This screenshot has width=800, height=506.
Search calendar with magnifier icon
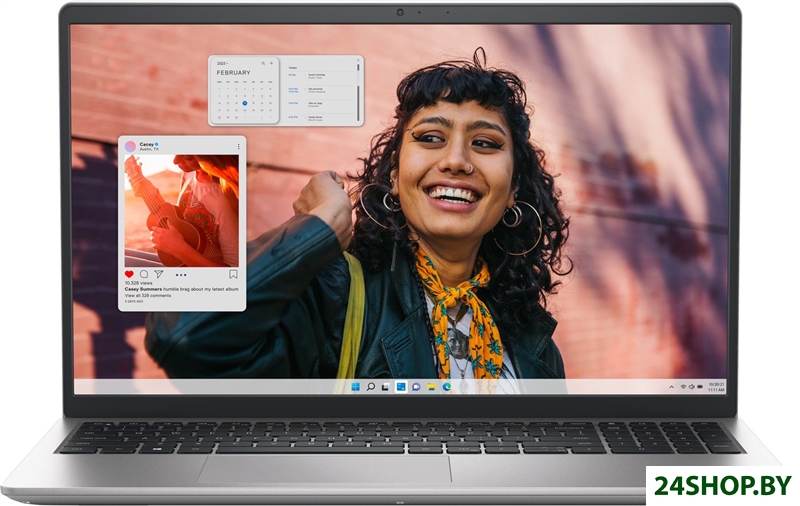(263, 63)
